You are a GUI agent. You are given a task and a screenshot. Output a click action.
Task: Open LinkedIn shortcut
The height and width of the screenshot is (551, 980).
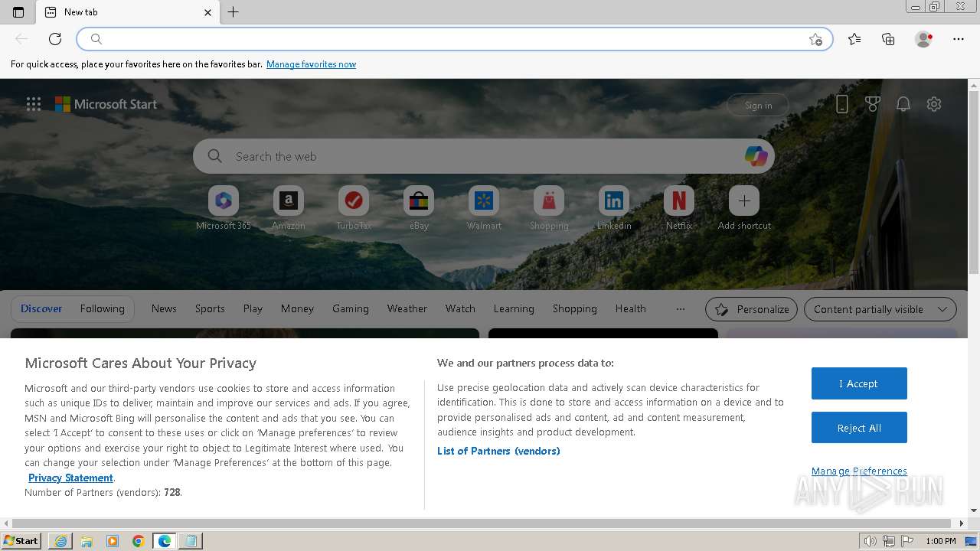614,207
